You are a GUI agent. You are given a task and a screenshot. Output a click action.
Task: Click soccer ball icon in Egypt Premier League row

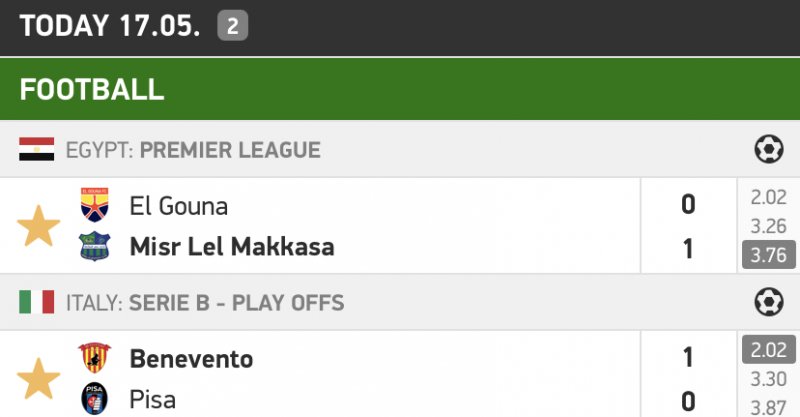tap(768, 150)
